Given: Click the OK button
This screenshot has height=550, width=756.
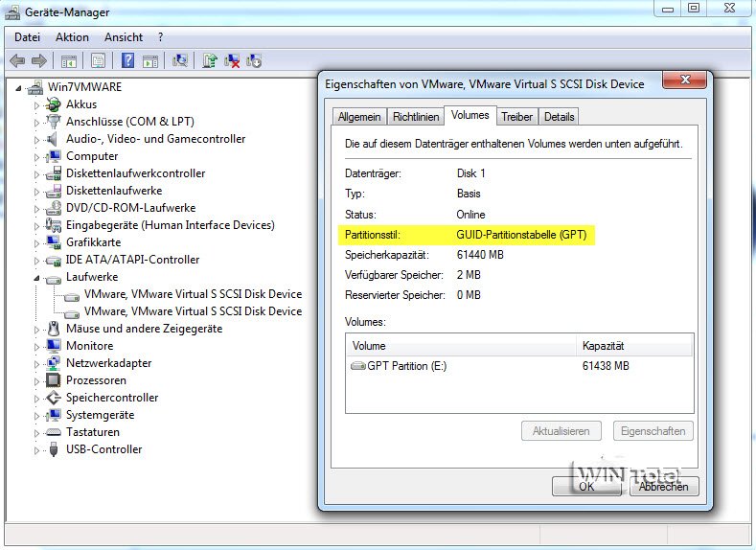Looking at the screenshot, I should click(586, 487).
